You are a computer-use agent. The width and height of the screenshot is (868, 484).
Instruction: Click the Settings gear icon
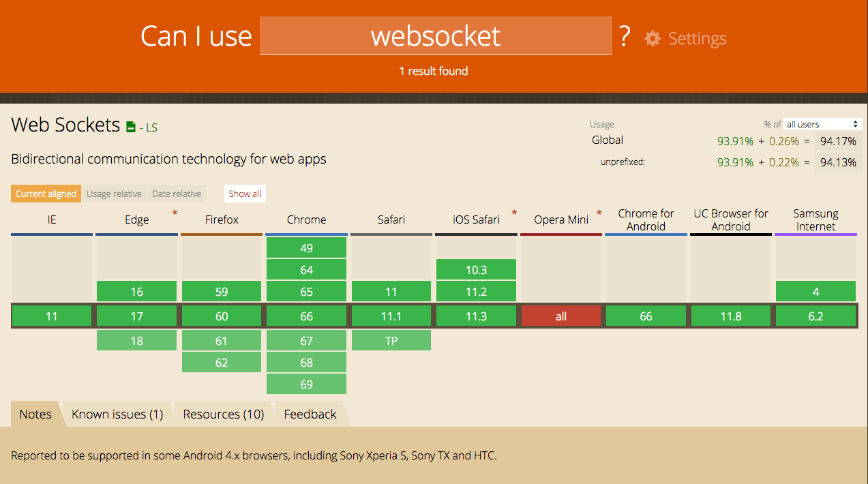[653, 38]
